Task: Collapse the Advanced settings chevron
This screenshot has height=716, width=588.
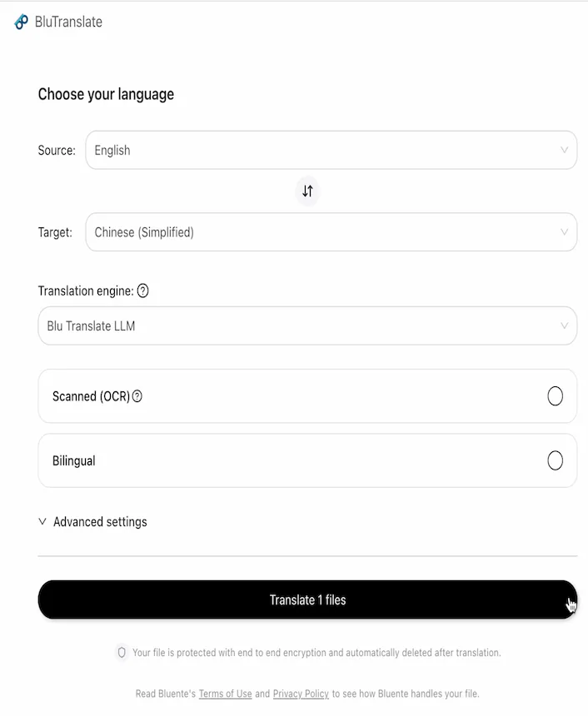Action: click(42, 522)
